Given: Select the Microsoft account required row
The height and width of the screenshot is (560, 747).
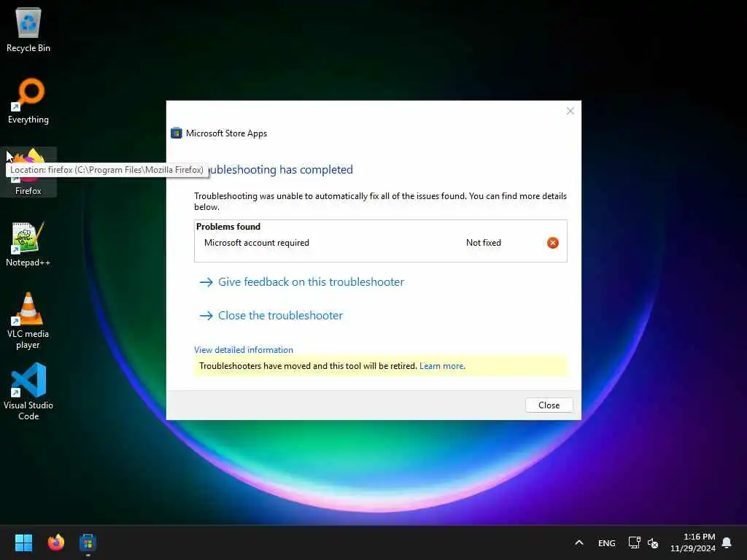Looking at the screenshot, I should point(380,243).
